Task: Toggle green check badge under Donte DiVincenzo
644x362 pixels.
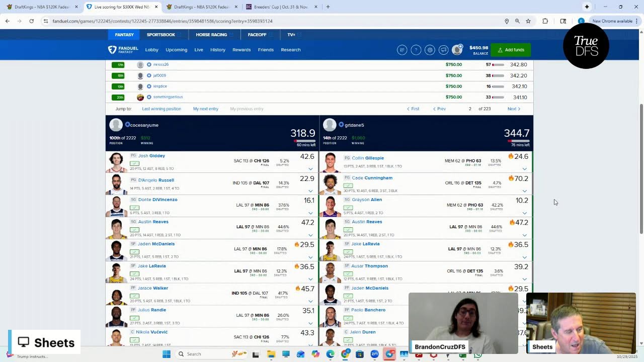Action: tap(134, 207)
